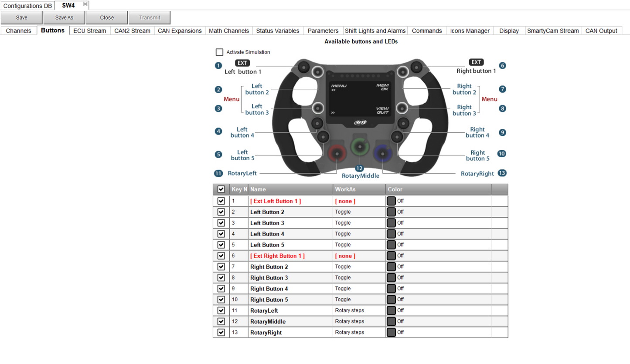Open WorkAs option for Ext Right Button 1
The height and width of the screenshot is (364, 630).
pyautogui.click(x=359, y=256)
